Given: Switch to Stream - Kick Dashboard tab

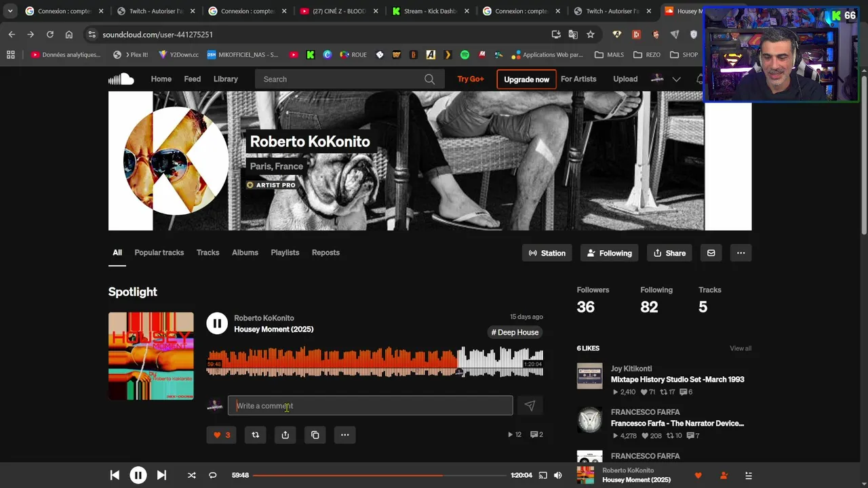Looking at the screenshot, I should 429,11.
